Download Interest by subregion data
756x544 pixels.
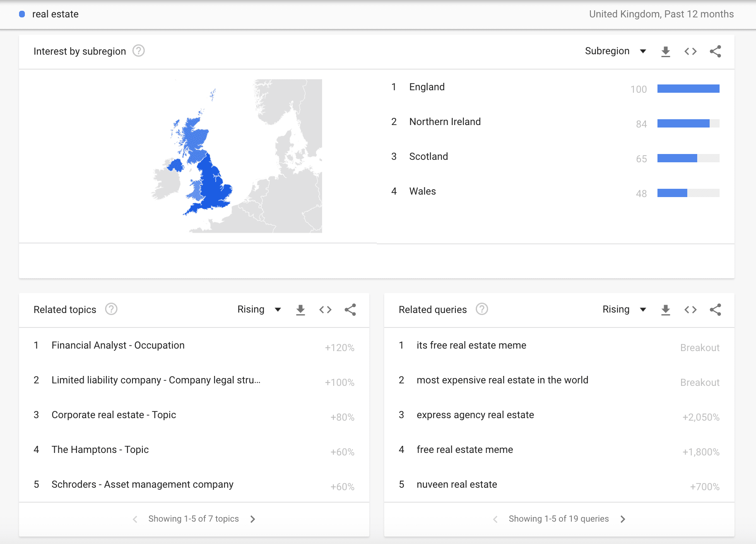tap(665, 51)
